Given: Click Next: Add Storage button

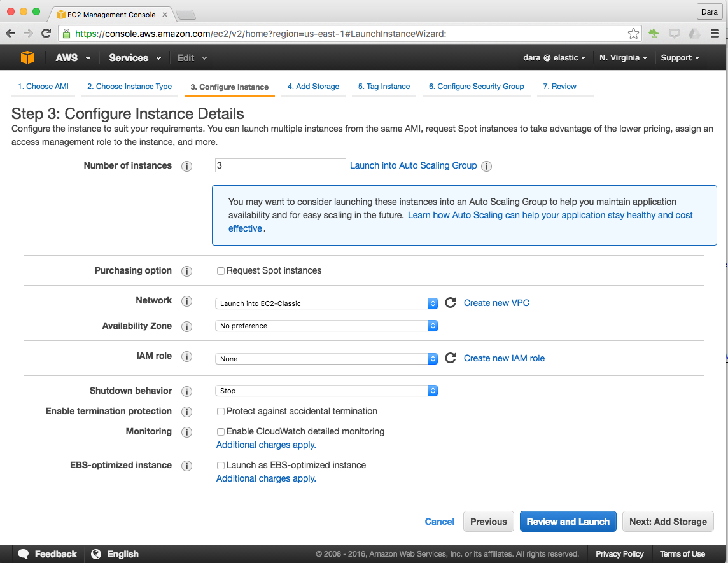Looking at the screenshot, I should coord(668,521).
